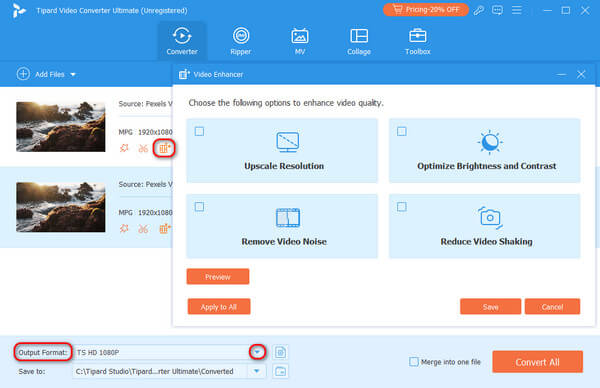The height and width of the screenshot is (388, 600).
Task: Expand the Save to path dropdown
Action: (257, 371)
